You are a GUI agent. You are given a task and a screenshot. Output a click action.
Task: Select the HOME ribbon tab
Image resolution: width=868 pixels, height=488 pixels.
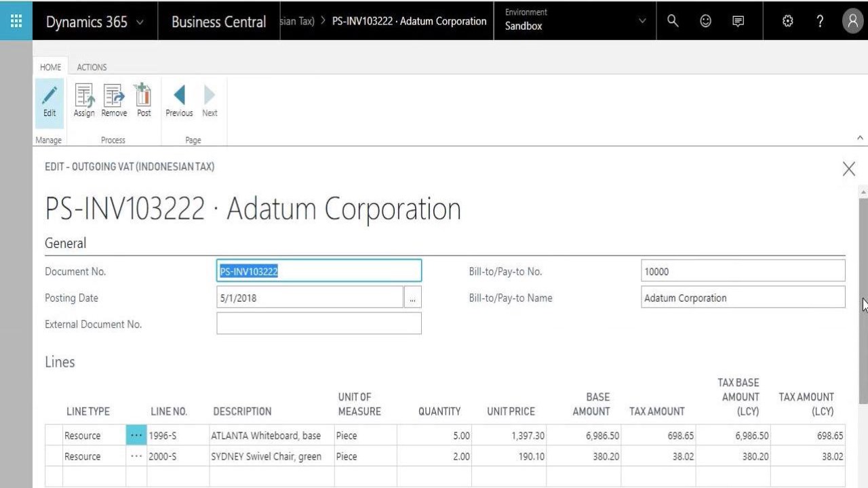(x=50, y=67)
